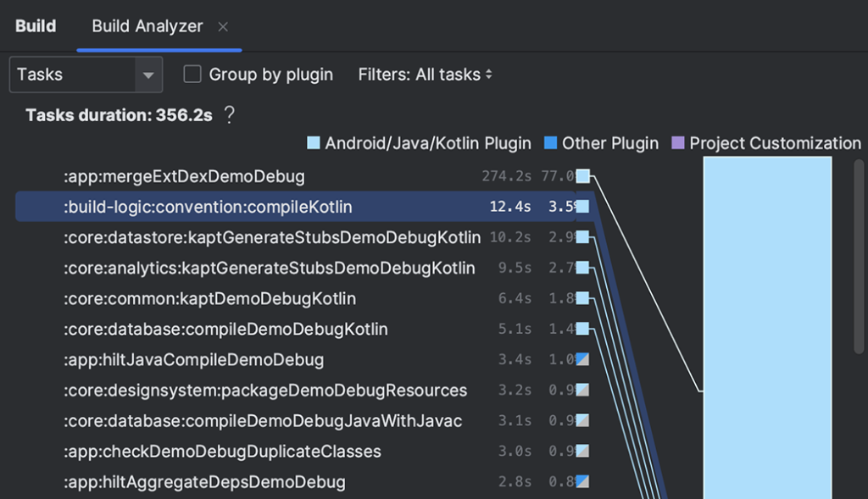This screenshot has height=499, width=868.
Task: Select the :core:datastore:kaptGenerateStubsDemoDebugKotlin task
Action: 271,237
